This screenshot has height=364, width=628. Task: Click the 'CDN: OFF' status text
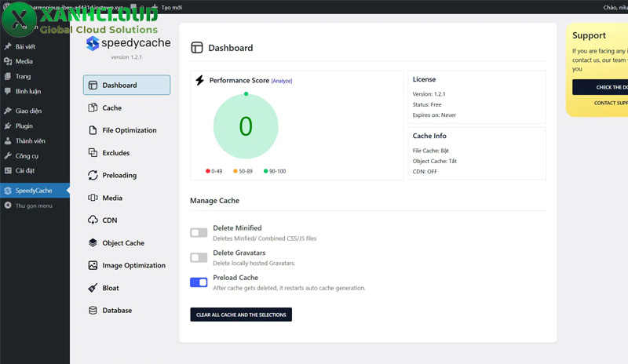[425, 171]
